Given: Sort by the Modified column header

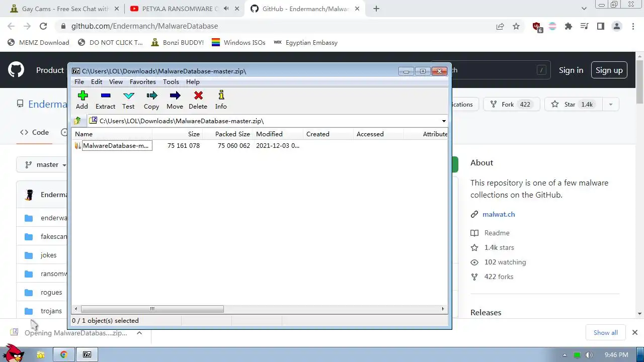Looking at the screenshot, I should click(x=278, y=134).
